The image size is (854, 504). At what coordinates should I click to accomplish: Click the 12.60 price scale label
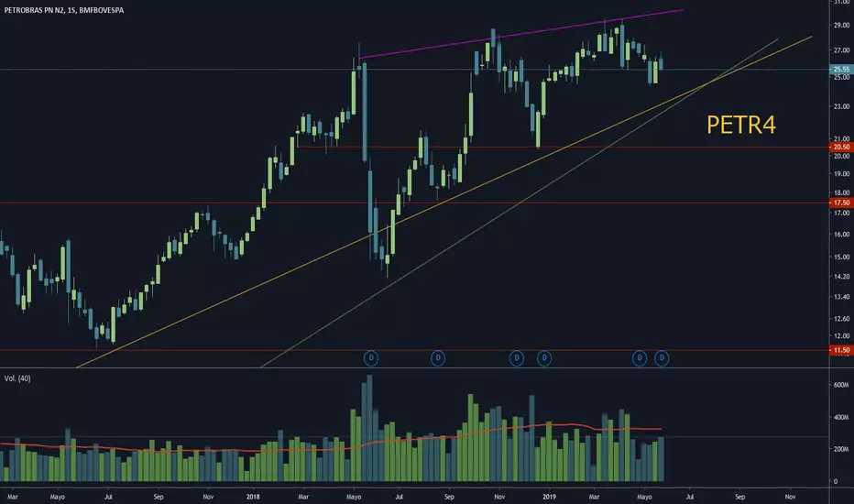tap(841, 319)
